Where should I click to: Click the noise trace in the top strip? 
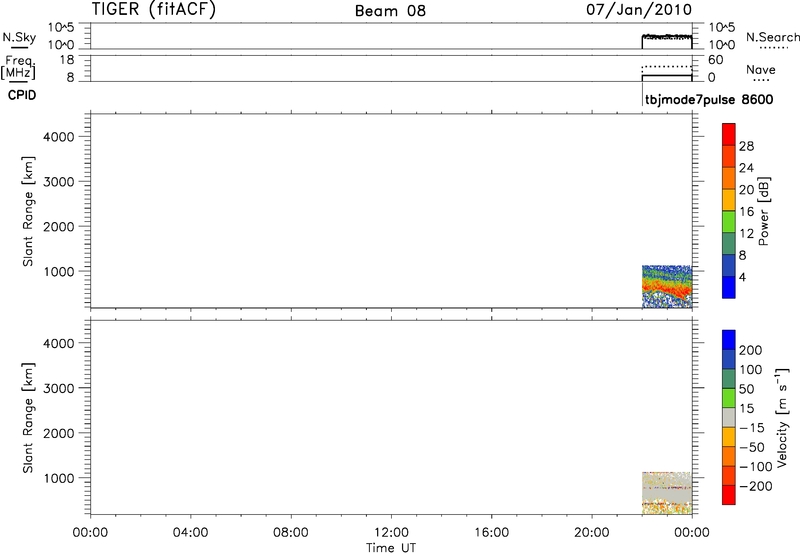tap(667, 37)
